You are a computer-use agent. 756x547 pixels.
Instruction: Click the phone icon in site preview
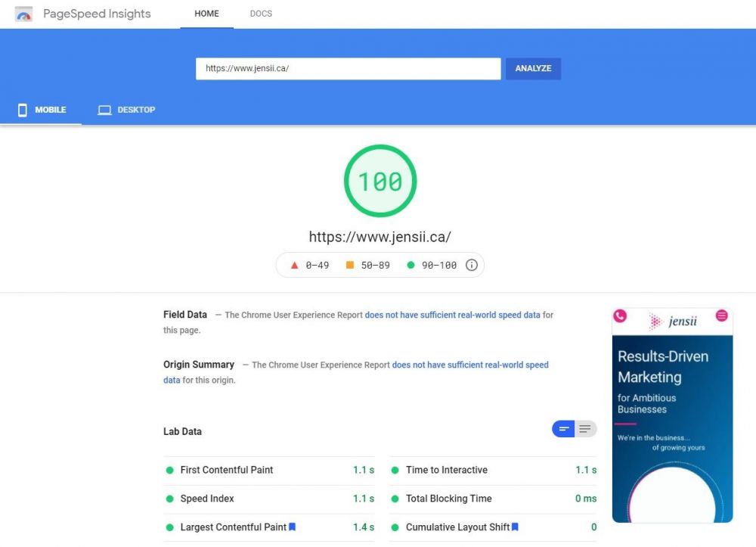point(620,316)
